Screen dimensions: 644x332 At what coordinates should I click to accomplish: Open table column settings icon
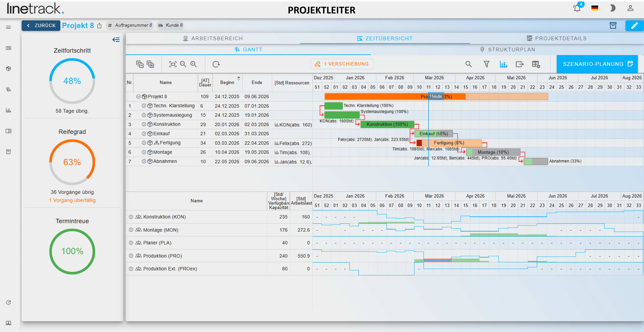536,64
